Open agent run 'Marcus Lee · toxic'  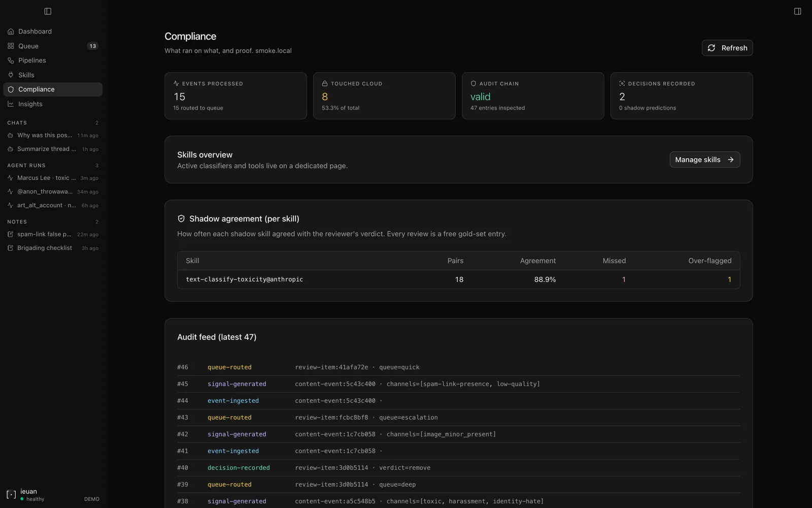coord(53,178)
